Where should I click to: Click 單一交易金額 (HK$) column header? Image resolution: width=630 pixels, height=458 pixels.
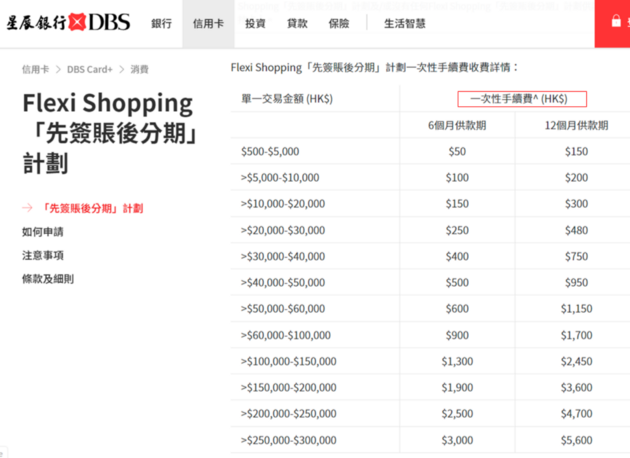[x=287, y=99]
